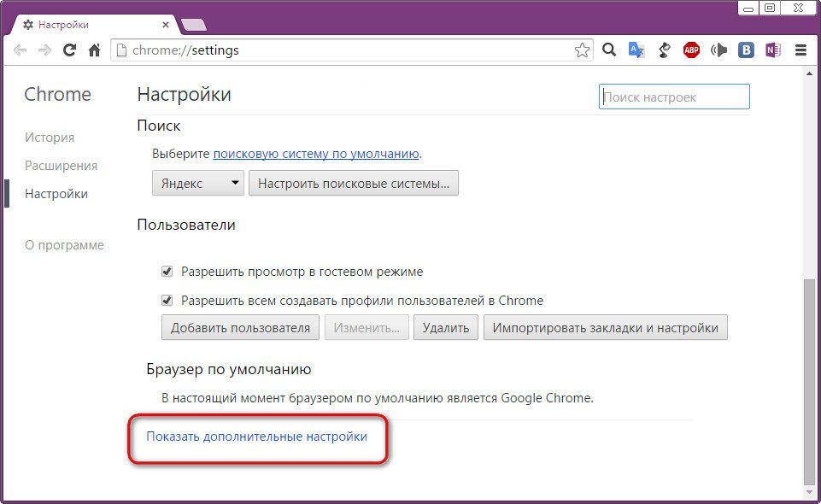Click the scrollbar up arrow
Image resolution: width=821 pixels, height=504 pixels.
810,73
